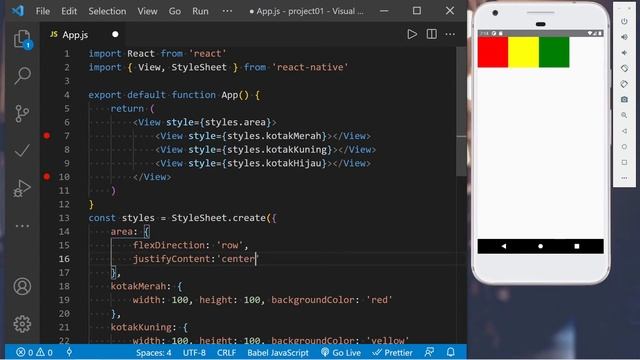Open editor More Actions ellipsis
The image size is (640, 360).
(x=450, y=34)
